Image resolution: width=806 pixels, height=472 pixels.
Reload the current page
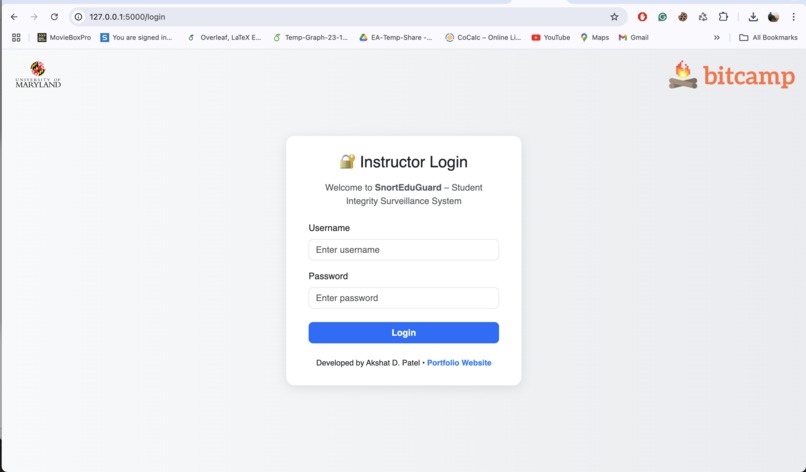54,17
